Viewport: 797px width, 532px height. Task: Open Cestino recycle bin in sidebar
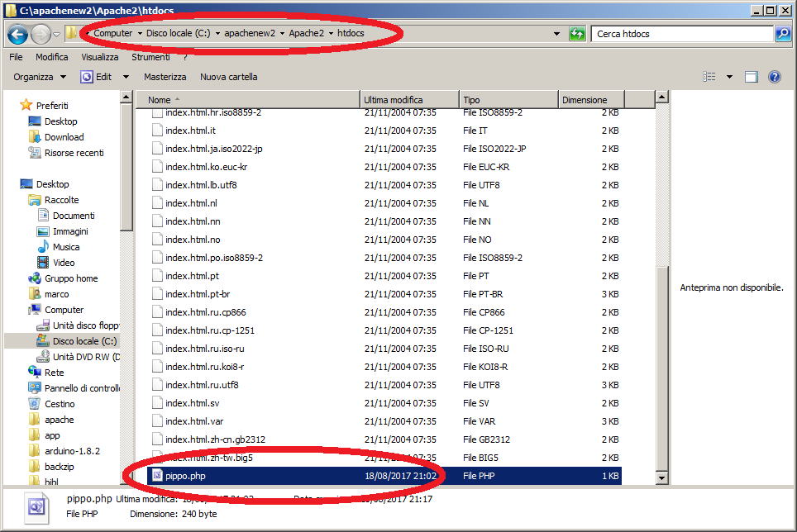60,404
